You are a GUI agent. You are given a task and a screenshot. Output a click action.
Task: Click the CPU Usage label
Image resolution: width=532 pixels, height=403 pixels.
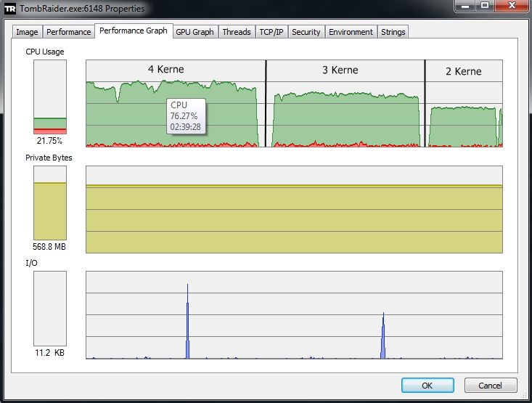point(45,52)
